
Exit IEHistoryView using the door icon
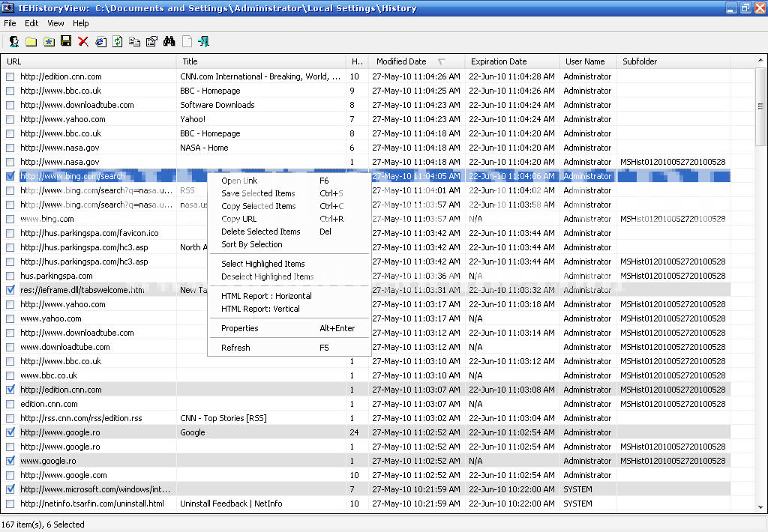[204, 42]
